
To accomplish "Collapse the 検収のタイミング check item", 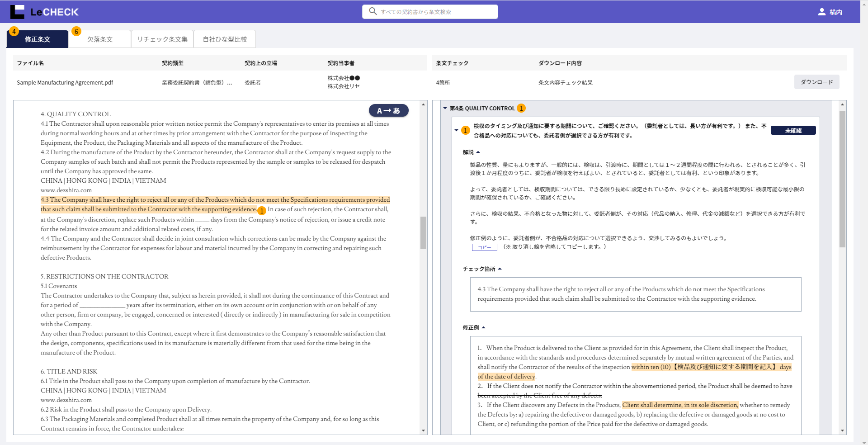I will coord(456,130).
